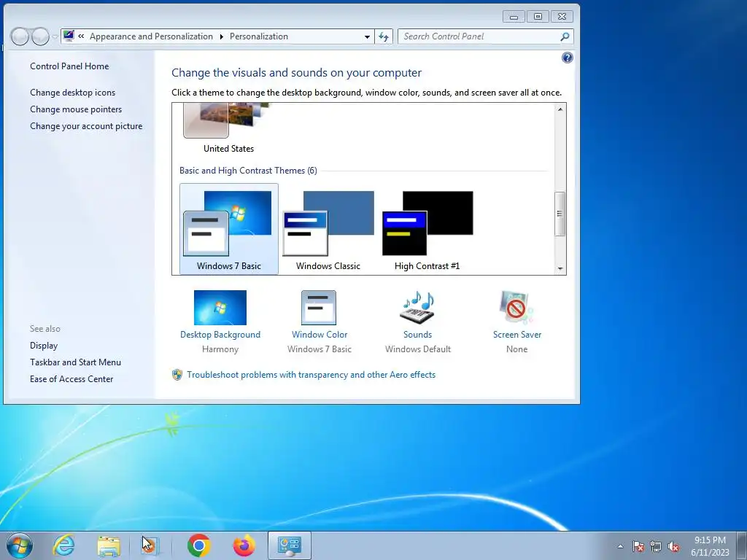747x560 pixels.
Task: Click the theme list scrollbar thumb
Action: point(560,214)
